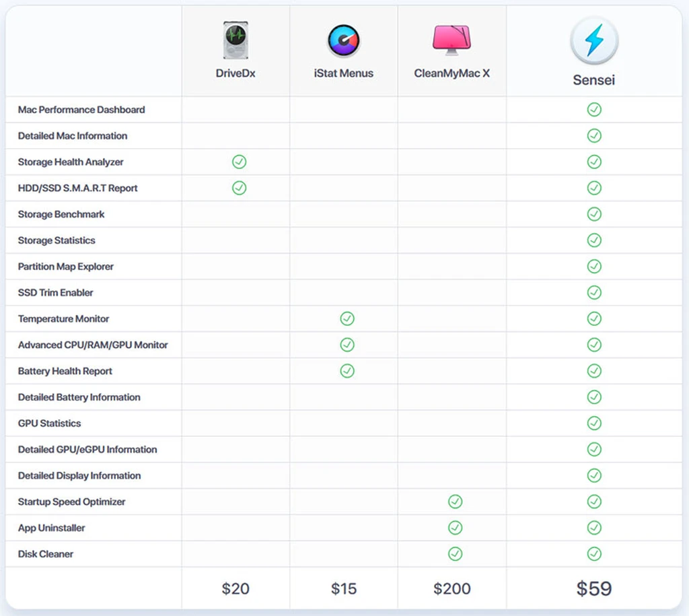Select the "Detailed Mac Information" row label

(x=73, y=136)
